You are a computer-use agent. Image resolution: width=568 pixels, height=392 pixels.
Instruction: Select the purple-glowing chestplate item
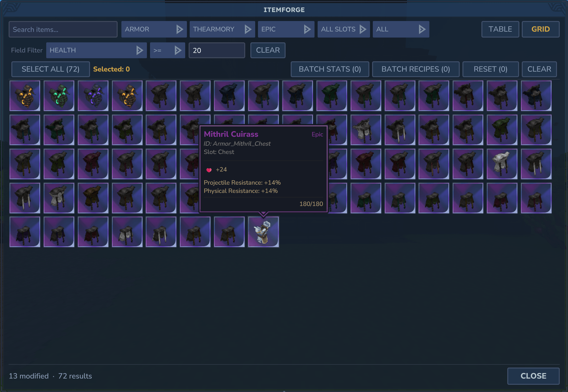point(93,96)
